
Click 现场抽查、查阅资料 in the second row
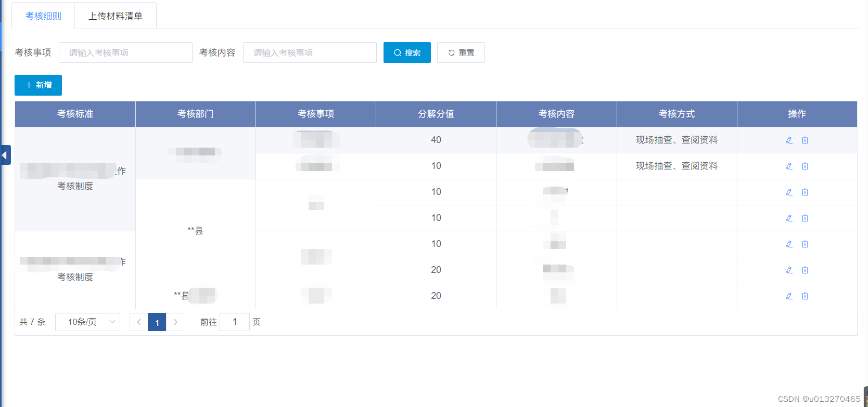[x=676, y=166]
